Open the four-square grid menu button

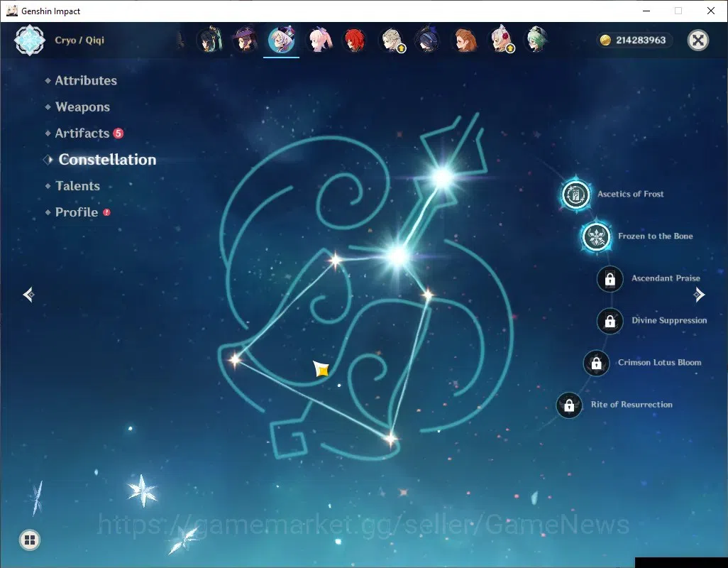coord(30,540)
